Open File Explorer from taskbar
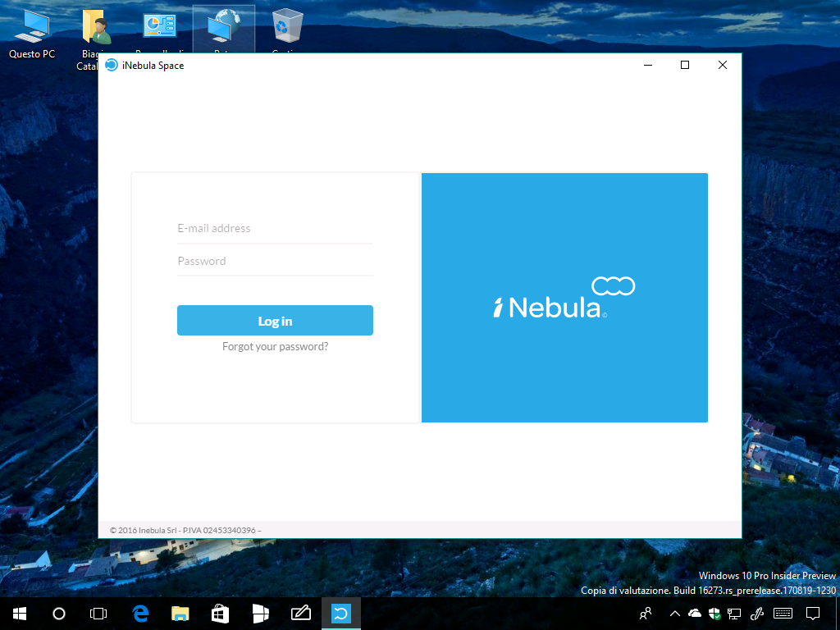This screenshot has width=840, height=630. [x=180, y=614]
